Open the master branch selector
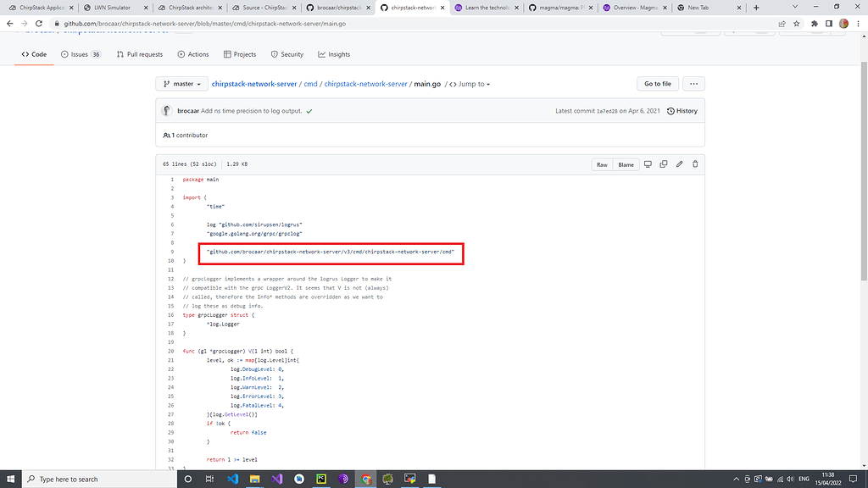 181,84
